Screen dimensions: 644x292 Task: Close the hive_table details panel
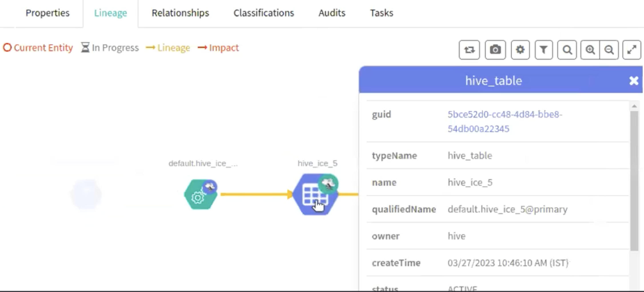(x=634, y=81)
